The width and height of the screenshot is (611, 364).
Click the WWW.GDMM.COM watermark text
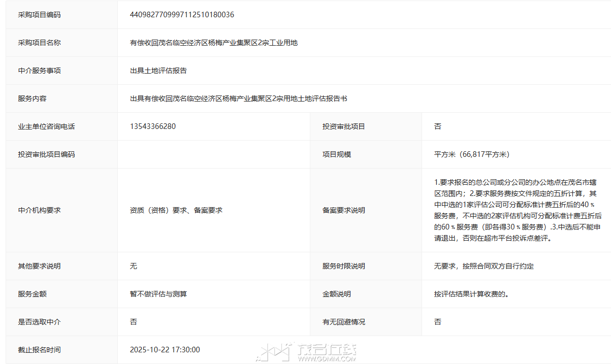coord(327,359)
